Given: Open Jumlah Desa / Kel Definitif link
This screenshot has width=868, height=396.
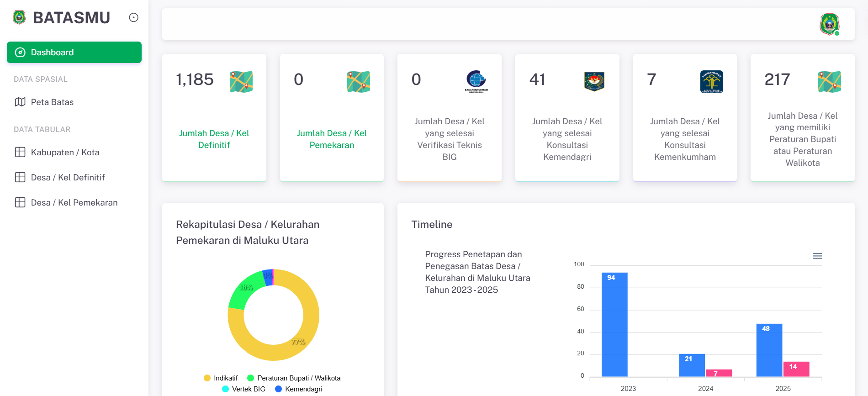Looking at the screenshot, I should click(x=214, y=139).
